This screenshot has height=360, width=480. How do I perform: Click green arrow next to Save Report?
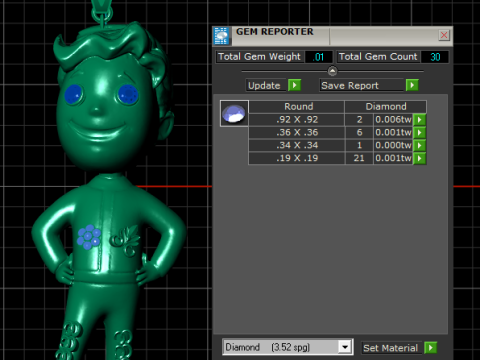click(x=412, y=85)
